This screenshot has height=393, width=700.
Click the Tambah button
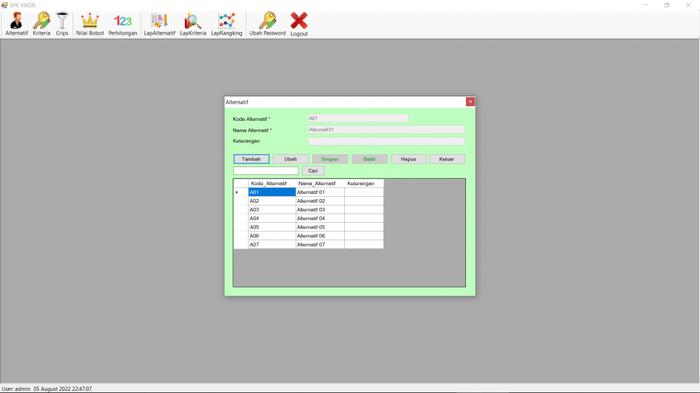(x=251, y=159)
